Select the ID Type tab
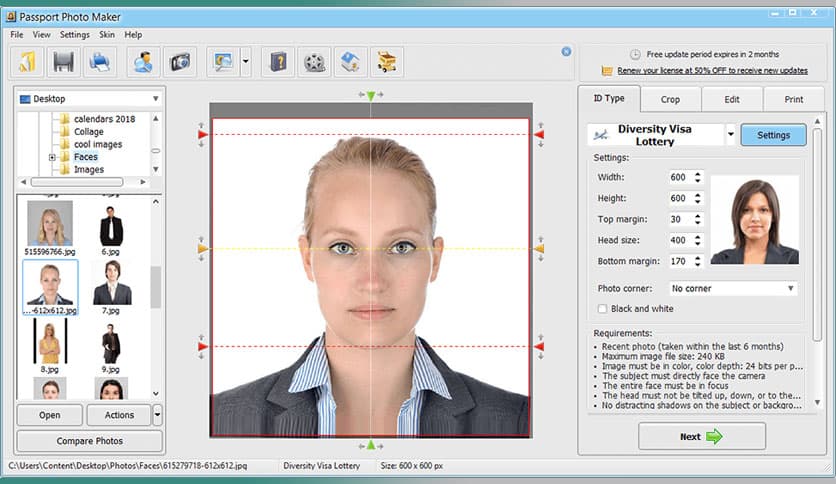 (609, 98)
